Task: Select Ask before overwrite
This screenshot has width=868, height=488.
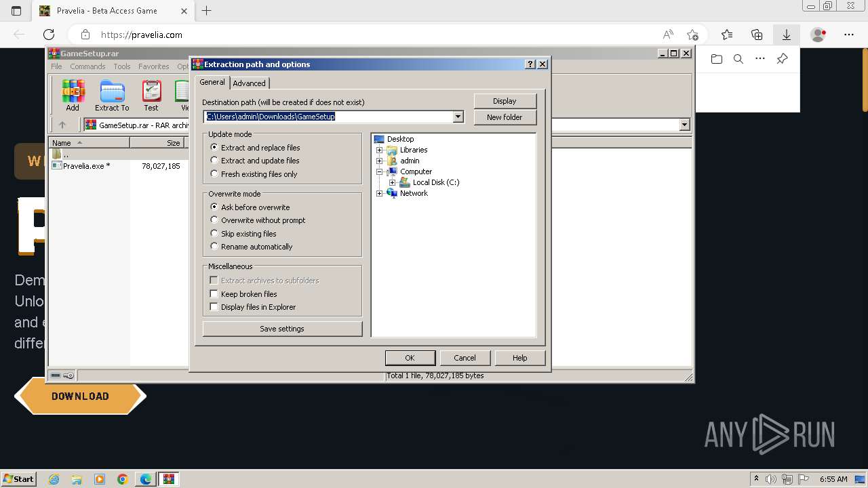Action: 250,207
